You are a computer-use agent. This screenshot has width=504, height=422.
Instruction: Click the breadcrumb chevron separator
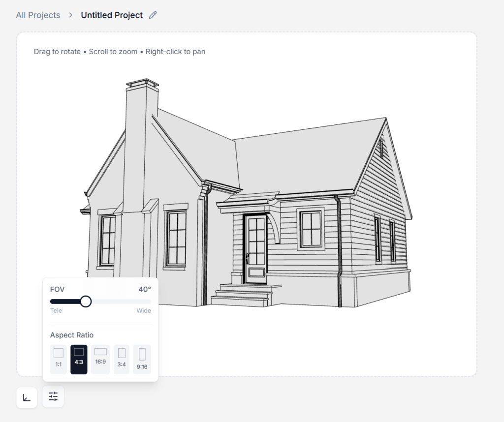click(71, 15)
